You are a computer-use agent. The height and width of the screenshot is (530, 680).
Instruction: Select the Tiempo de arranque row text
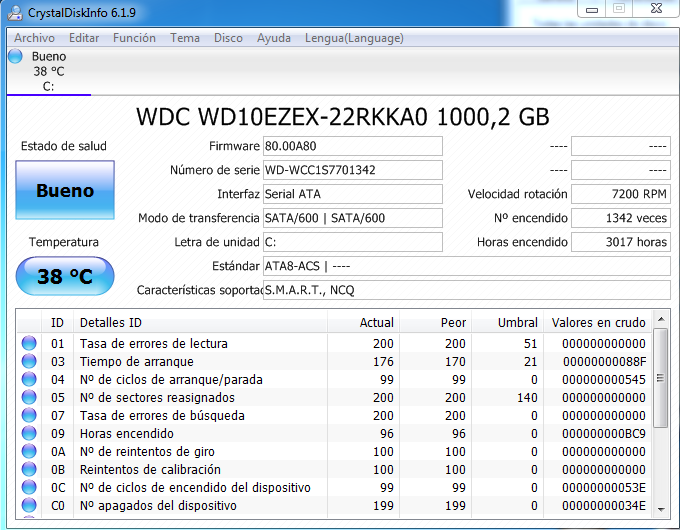click(137, 362)
